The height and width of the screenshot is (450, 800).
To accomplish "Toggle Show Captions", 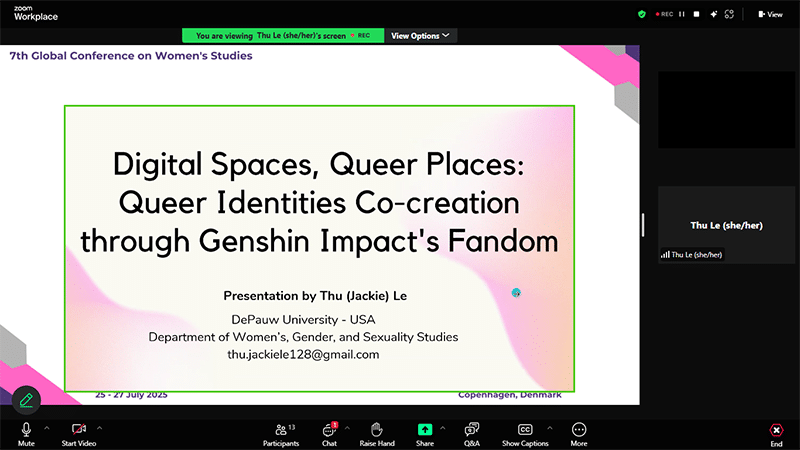I will coord(525,429).
